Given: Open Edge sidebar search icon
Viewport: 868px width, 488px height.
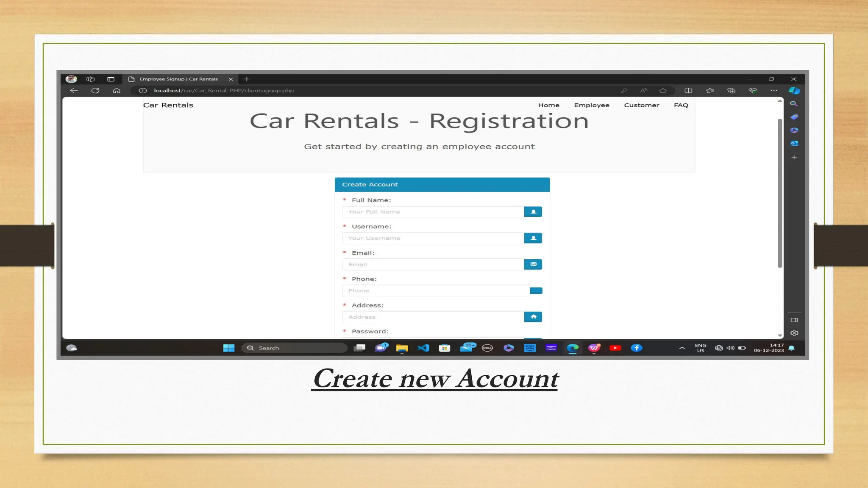Looking at the screenshot, I should (794, 104).
